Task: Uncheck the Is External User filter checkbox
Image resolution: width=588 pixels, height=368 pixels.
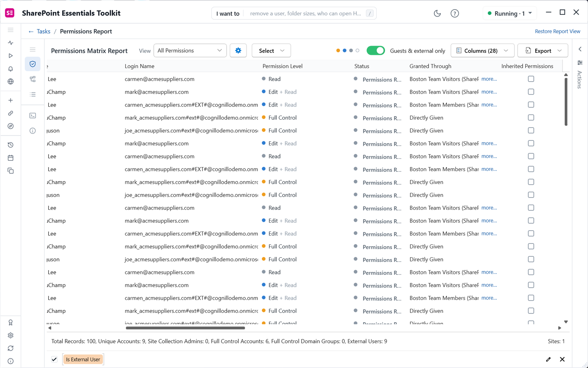Action: (x=54, y=359)
